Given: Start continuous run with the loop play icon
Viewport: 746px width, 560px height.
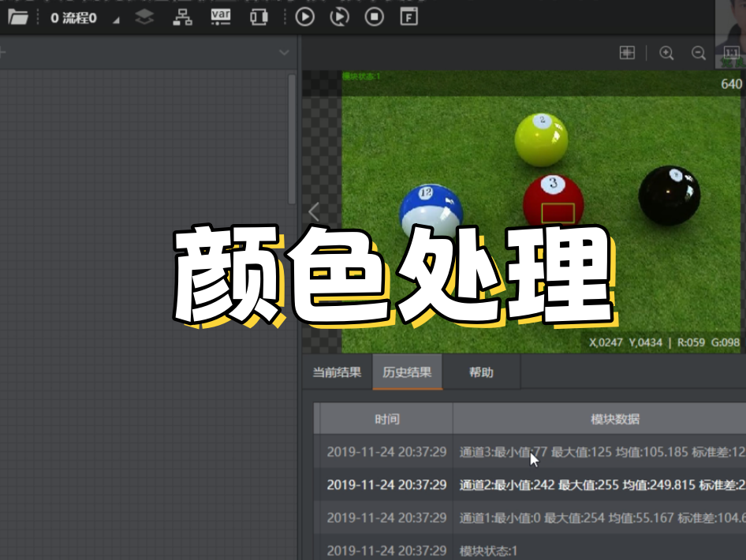Looking at the screenshot, I should tap(339, 17).
